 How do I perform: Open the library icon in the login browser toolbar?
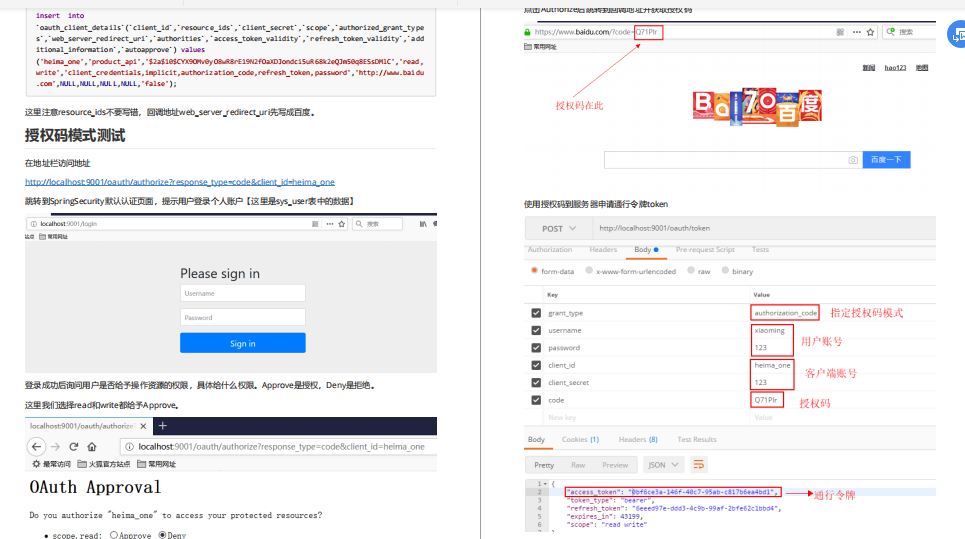(423, 224)
